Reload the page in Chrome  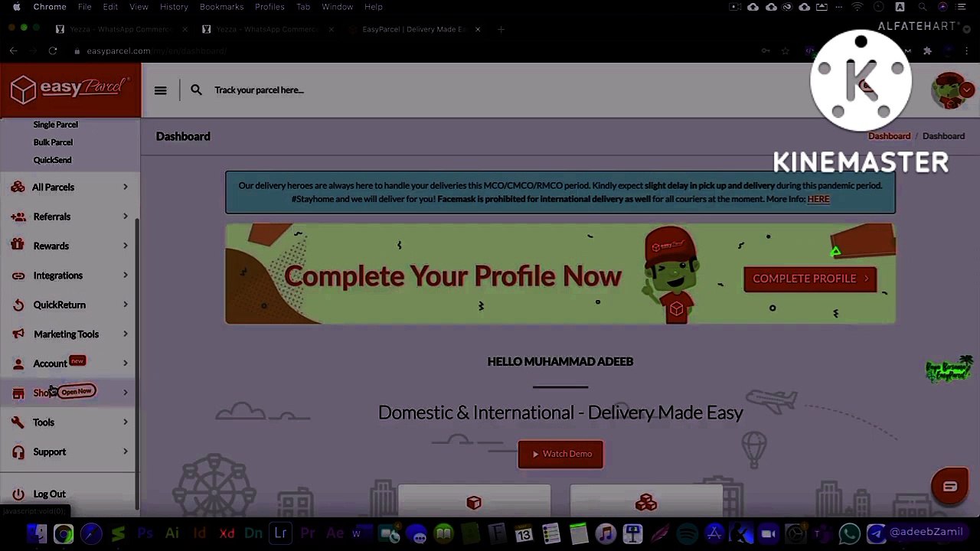click(x=53, y=51)
